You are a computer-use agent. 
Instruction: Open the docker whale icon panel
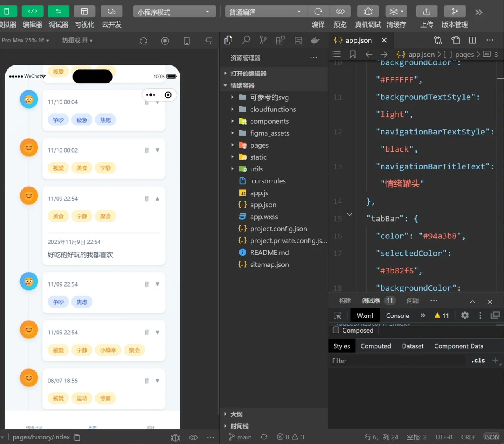click(x=315, y=40)
